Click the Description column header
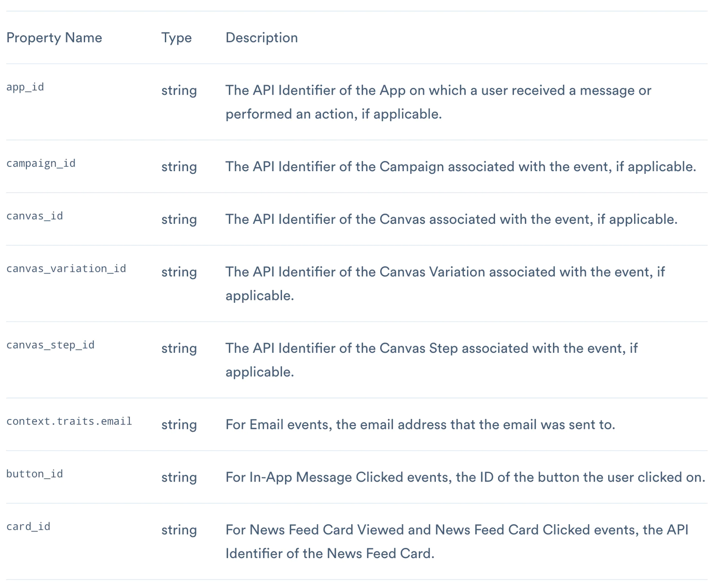 pos(262,38)
